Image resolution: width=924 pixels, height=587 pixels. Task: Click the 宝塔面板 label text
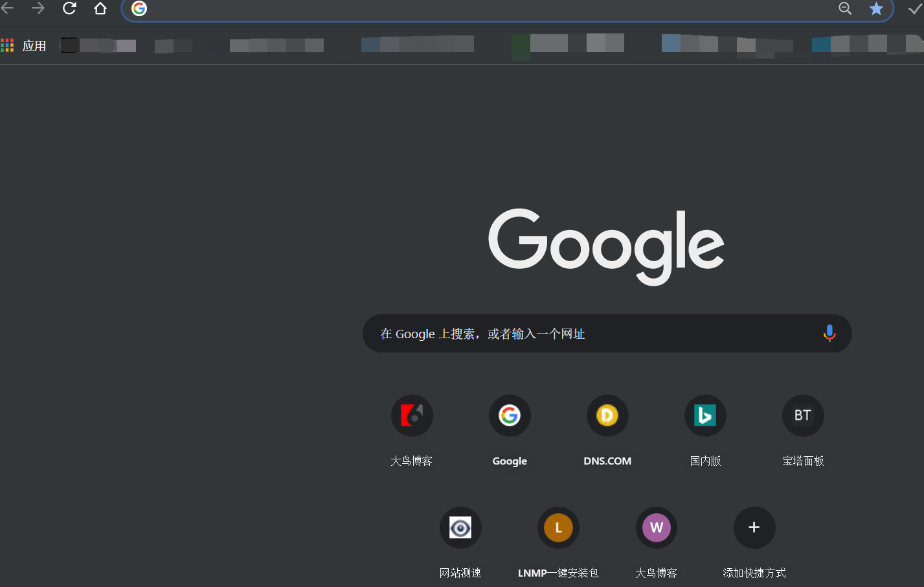pos(803,461)
